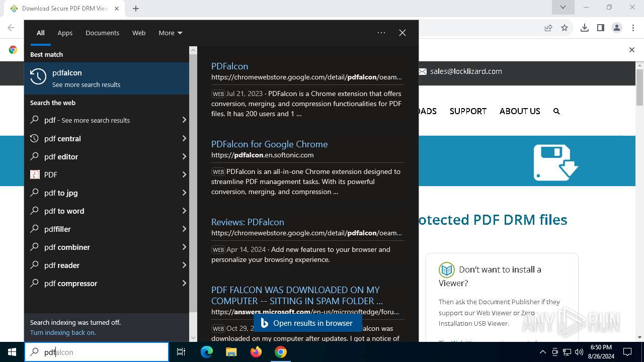Share this page icon in Chrome
644x362 pixels.
[x=548, y=28]
